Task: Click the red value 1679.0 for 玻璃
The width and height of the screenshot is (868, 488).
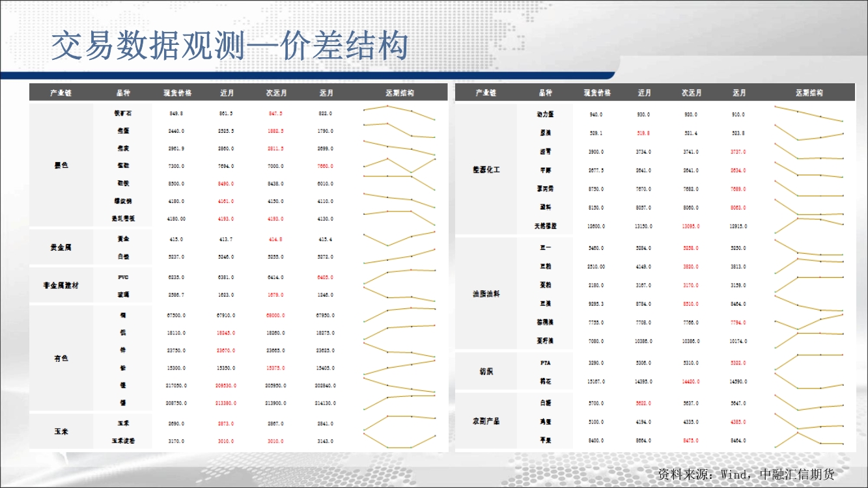Action: pyautogui.click(x=276, y=295)
